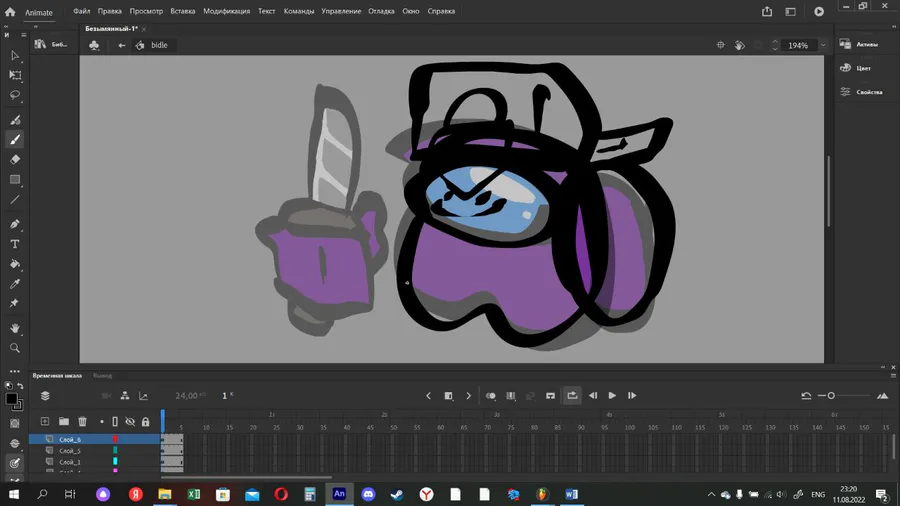Swap stroke and fill colors

pos(20,386)
